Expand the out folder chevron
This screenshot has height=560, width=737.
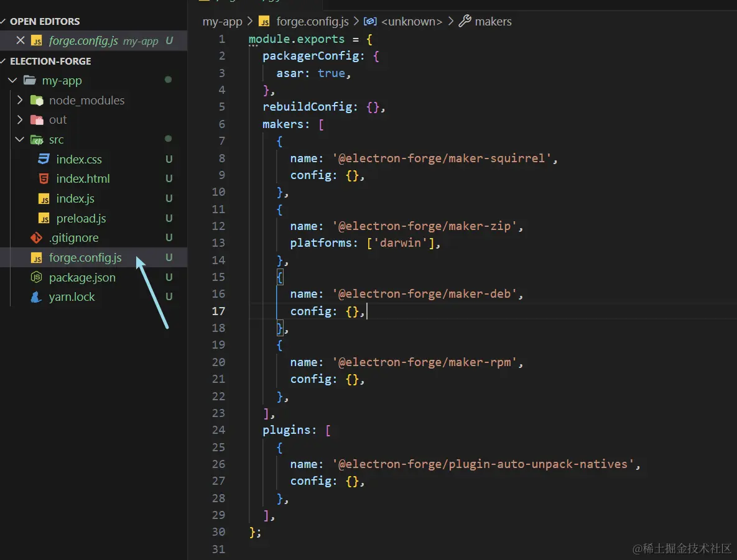point(20,120)
